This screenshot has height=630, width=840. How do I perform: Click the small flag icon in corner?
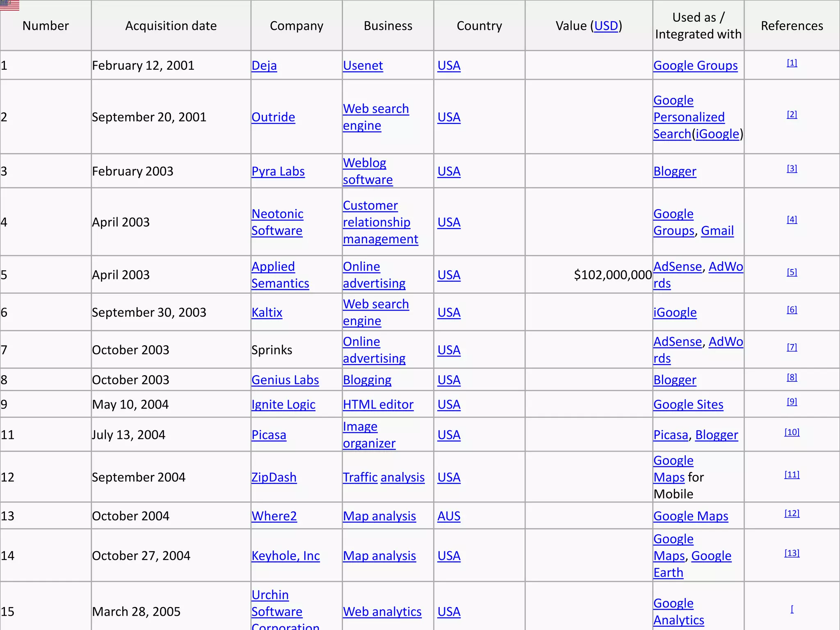click(x=9, y=5)
